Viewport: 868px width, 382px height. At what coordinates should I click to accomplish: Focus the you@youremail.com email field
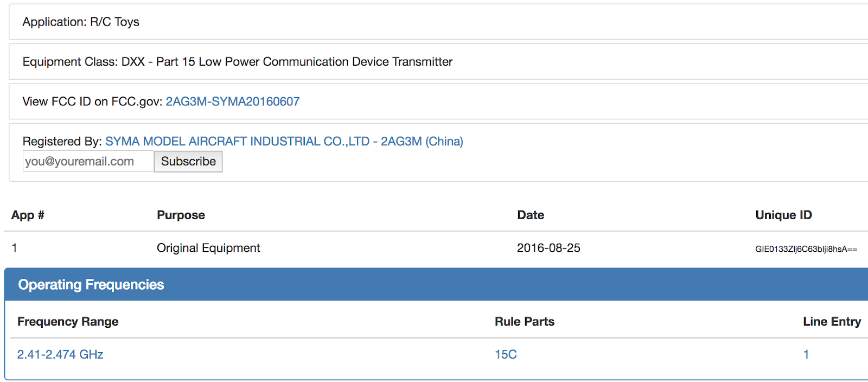point(88,161)
